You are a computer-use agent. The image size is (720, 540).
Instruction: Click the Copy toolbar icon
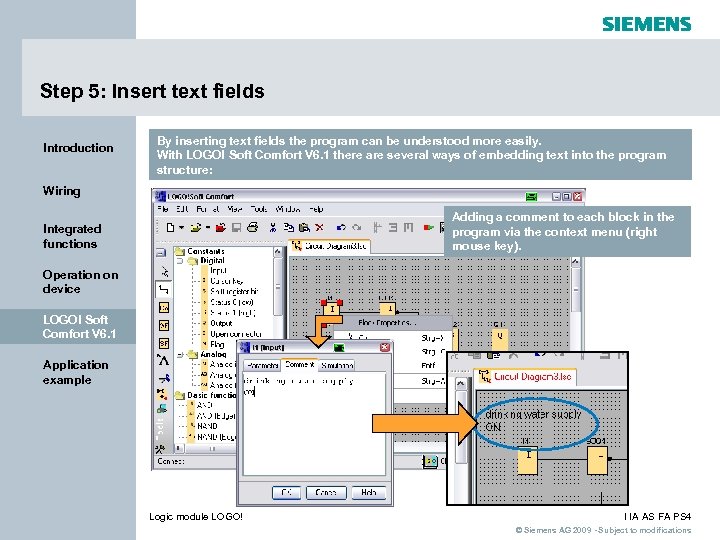click(288, 227)
